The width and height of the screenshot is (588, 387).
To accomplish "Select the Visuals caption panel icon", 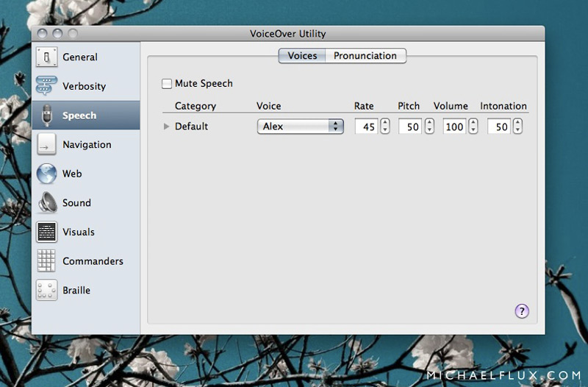I will [x=46, y=232].
